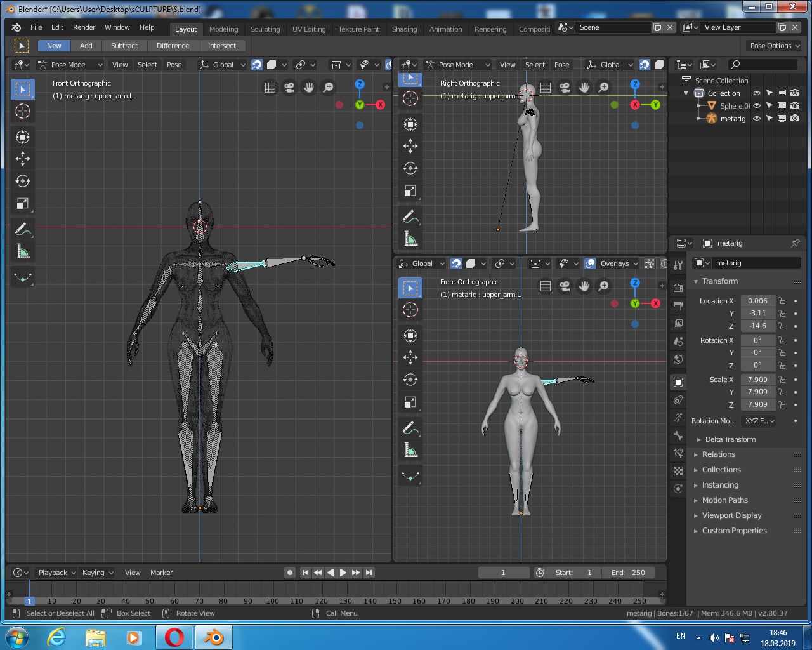Switch to the Shading workspace tab
812x650 pixels.
[x=405, y=29]
